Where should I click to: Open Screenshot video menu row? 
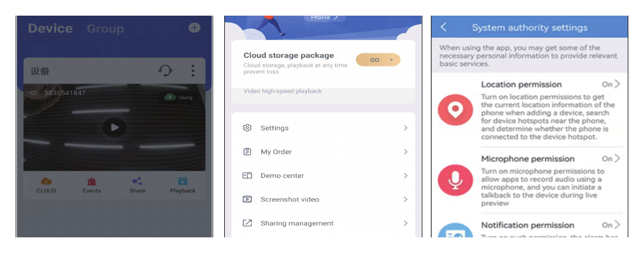click(x=323, y=199)
